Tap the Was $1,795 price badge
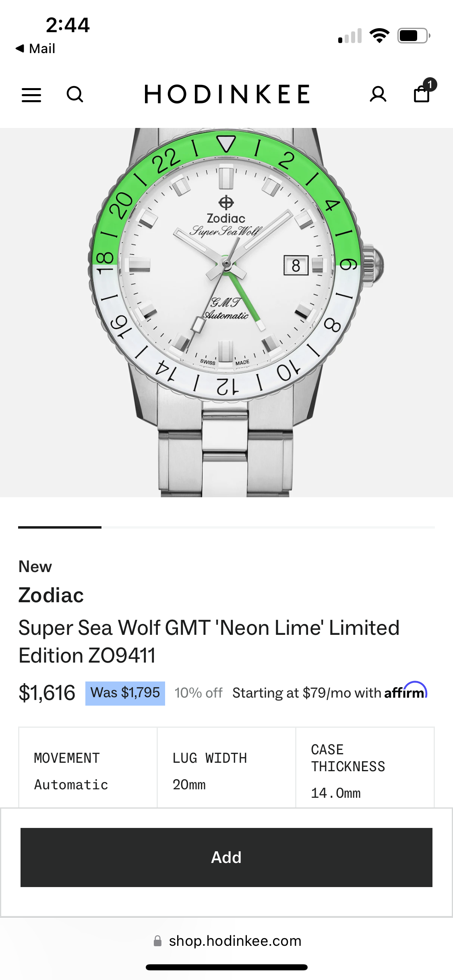 [125, 693]
